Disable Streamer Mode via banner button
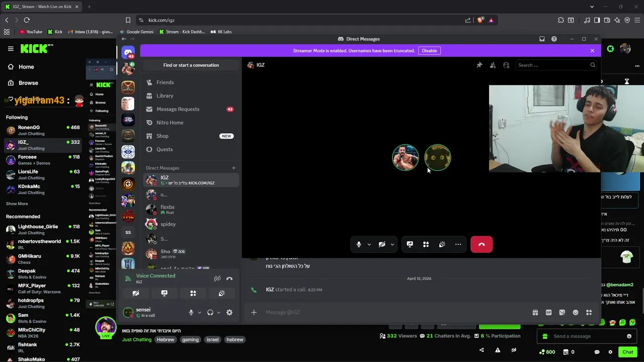644x362 pixels. (x=429, y=50)
